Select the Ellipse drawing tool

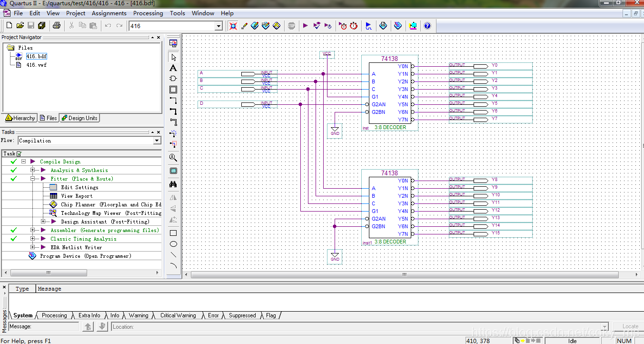coord(173,244)
